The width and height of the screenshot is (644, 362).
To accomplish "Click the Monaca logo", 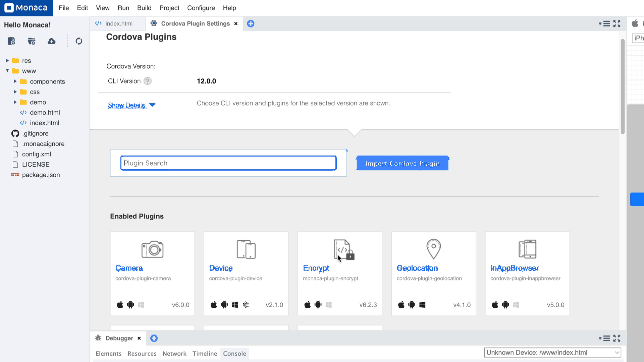I will pyautogui.click(x=26, y=8).
